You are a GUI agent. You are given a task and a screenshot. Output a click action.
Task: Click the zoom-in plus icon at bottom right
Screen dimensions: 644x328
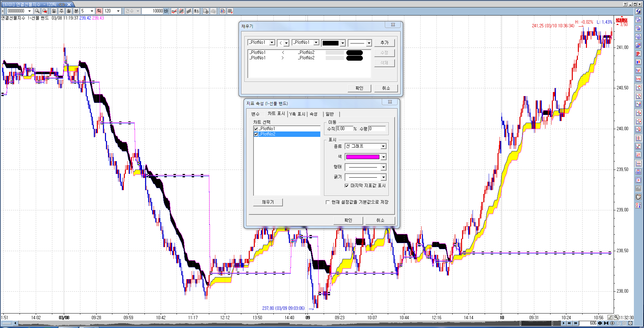pyautogui.click(x=612, y=323)
